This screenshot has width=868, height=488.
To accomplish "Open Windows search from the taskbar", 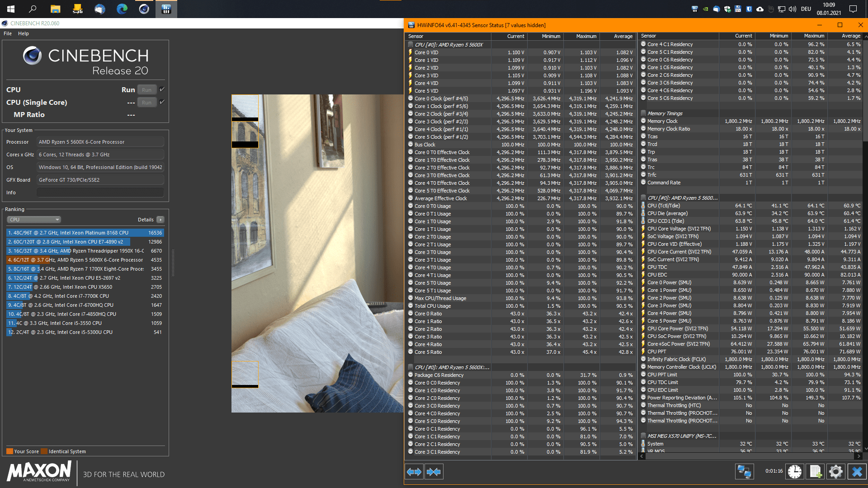I will [x=33, y=9].
